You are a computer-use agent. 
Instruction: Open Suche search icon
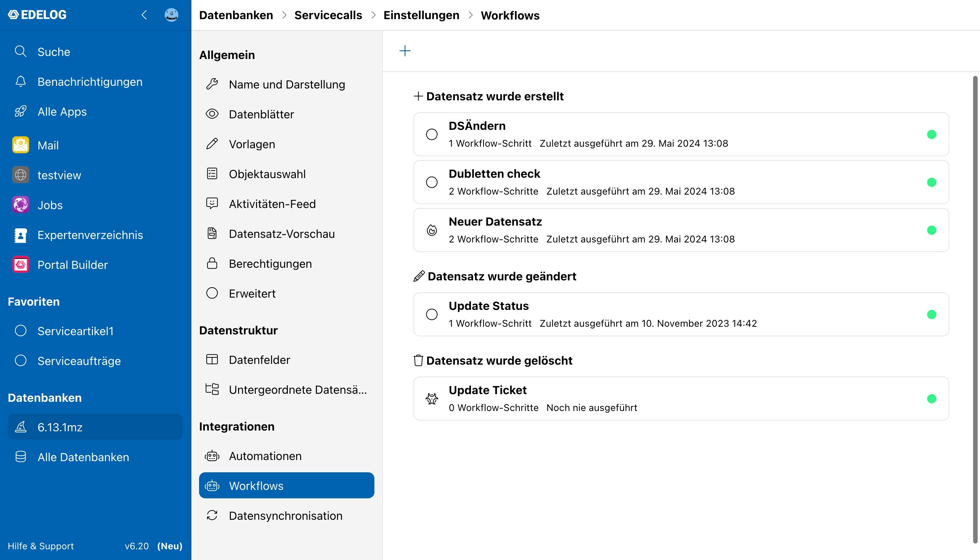click(20, 52)
